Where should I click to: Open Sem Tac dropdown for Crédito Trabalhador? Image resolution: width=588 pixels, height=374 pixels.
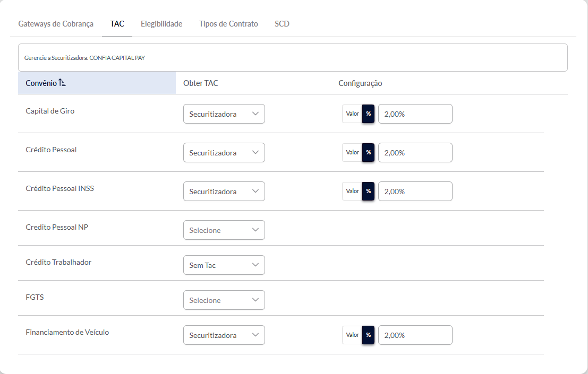224,265
